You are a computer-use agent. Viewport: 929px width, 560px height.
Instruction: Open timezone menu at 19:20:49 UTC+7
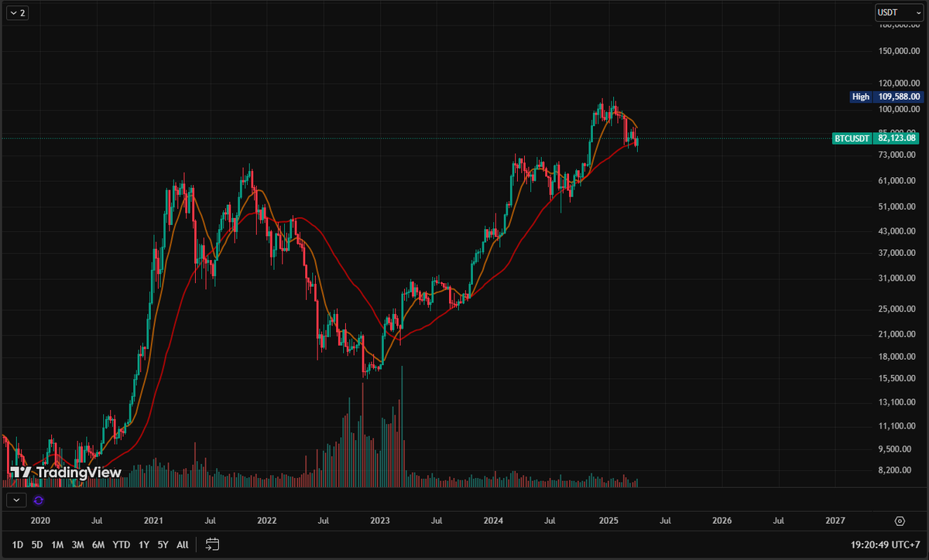[x=885, y=545]
